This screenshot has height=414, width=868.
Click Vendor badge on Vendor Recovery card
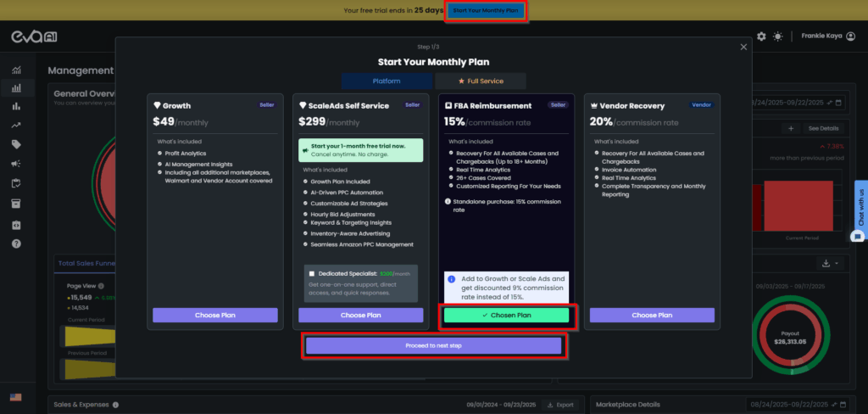pyautogui.click(x=702, y=104)
